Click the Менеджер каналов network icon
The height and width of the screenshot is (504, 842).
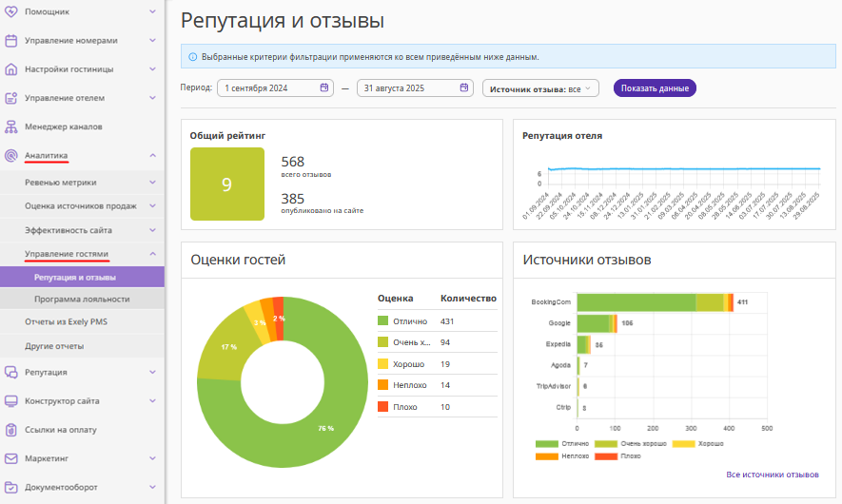[x=11, y=126]
